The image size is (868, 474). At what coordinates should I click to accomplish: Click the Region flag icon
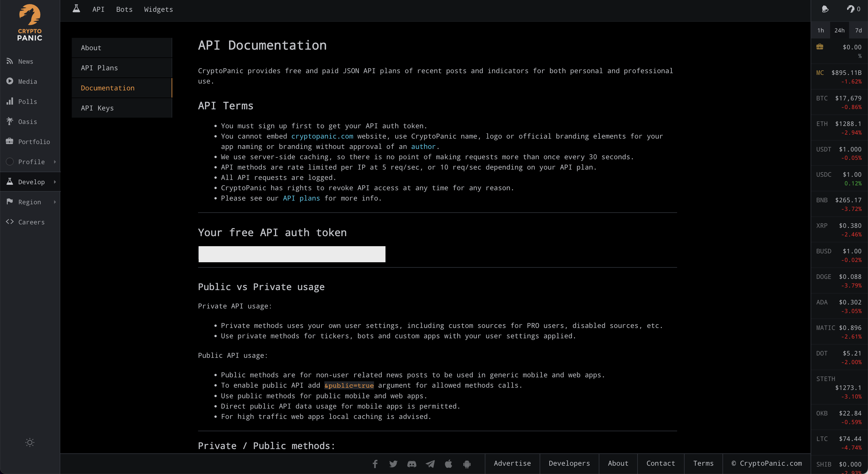pyautogui.click(x=10, y=201)
